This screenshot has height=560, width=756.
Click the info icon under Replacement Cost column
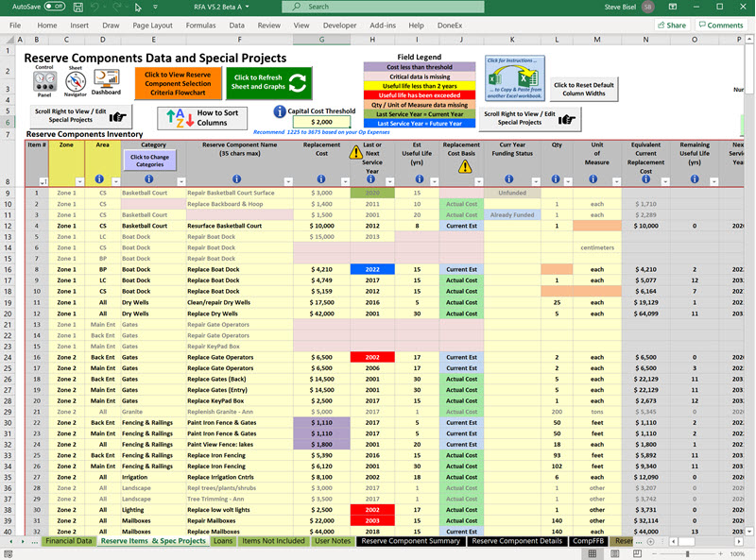[x=321, y=179]
